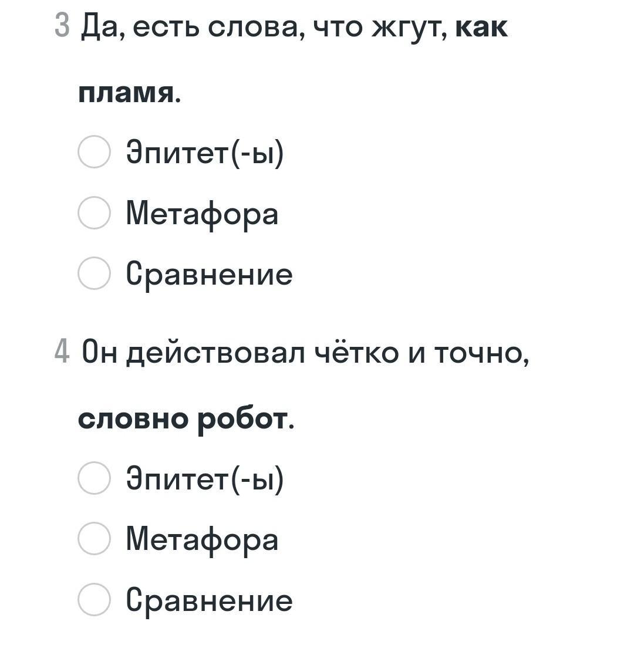Click the Метафора label text in question 3

(x=202, y=213)
